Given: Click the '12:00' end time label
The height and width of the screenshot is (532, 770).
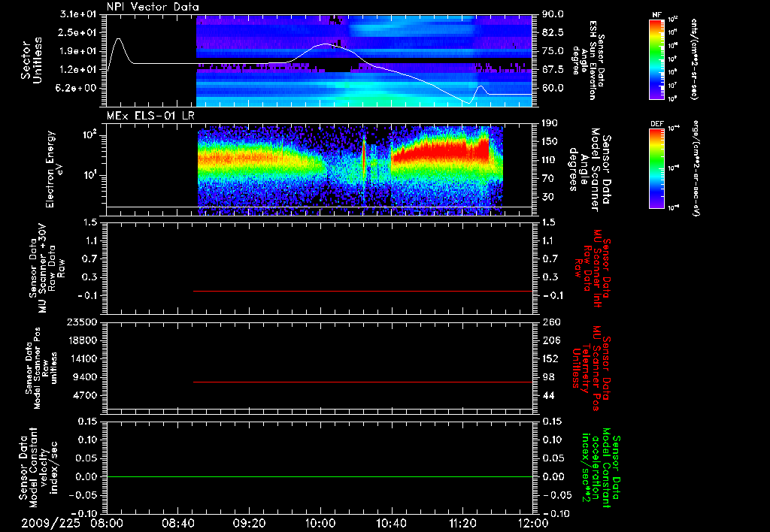Looking at the screenshot, I should 534,523.
